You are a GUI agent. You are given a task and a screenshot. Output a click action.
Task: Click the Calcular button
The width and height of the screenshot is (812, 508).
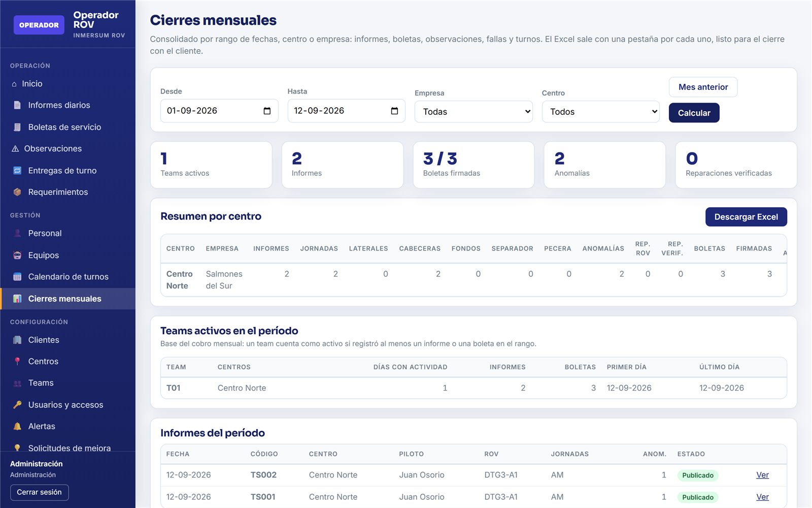pos(694,113)
